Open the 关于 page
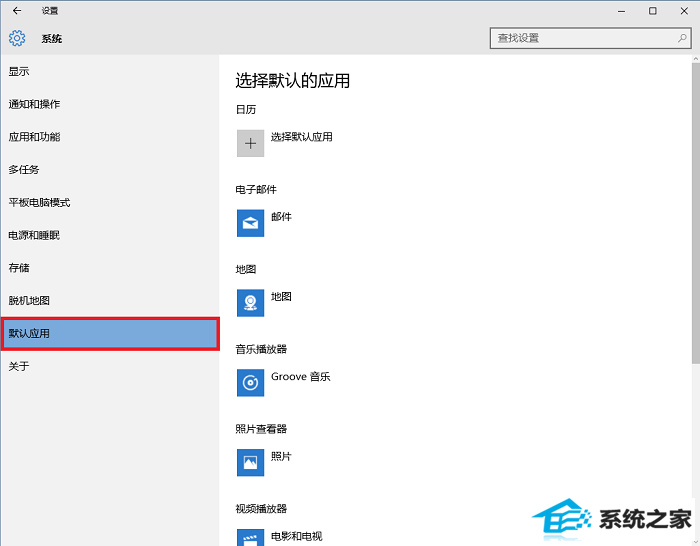Image resolution: width=700 pixels, height=546 pixels. tap(110, 367)
